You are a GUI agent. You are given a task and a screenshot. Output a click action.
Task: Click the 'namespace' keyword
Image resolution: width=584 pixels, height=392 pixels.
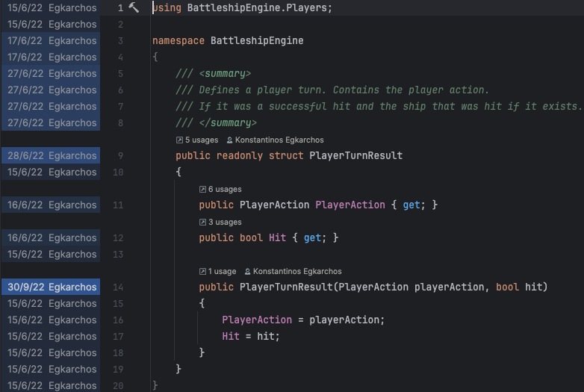click(178, 40)
